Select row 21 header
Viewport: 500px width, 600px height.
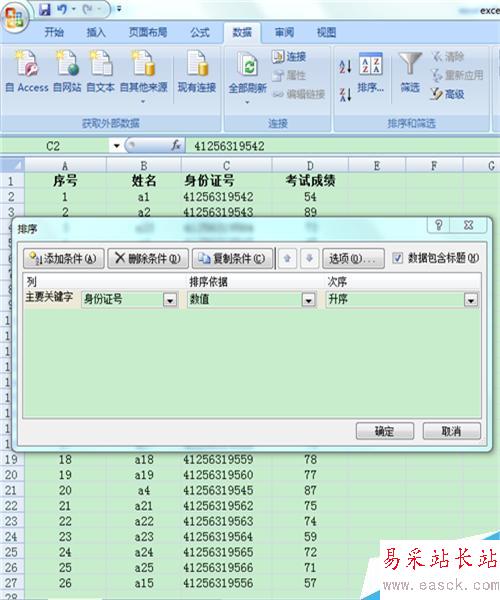11,490
